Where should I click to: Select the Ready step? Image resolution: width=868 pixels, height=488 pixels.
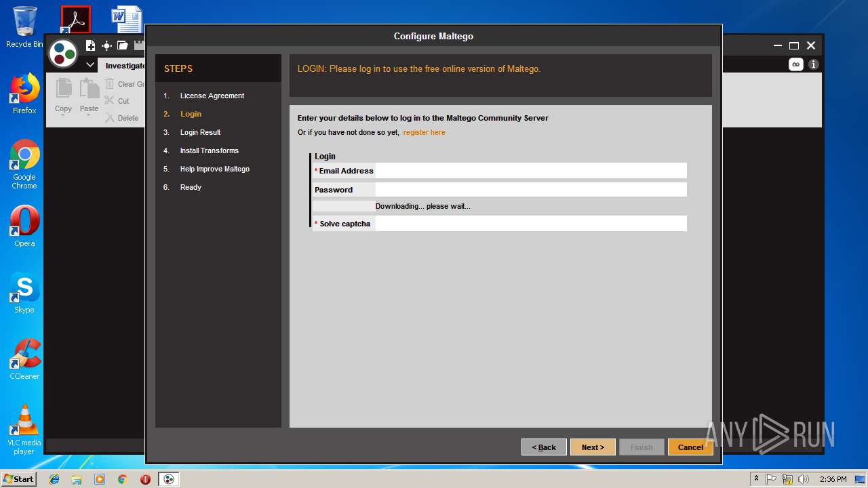[x=191, y=187]
